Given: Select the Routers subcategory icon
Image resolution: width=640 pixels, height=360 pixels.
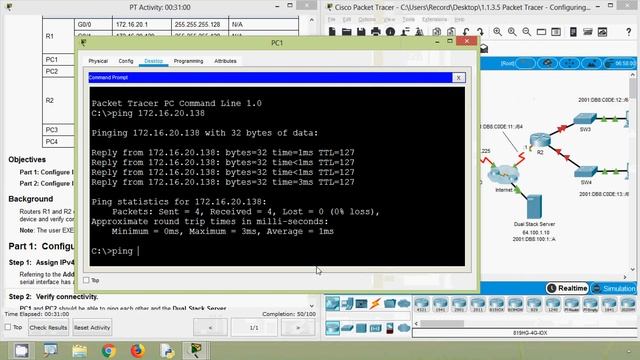Looking at the screenshot, I should 332,328.
